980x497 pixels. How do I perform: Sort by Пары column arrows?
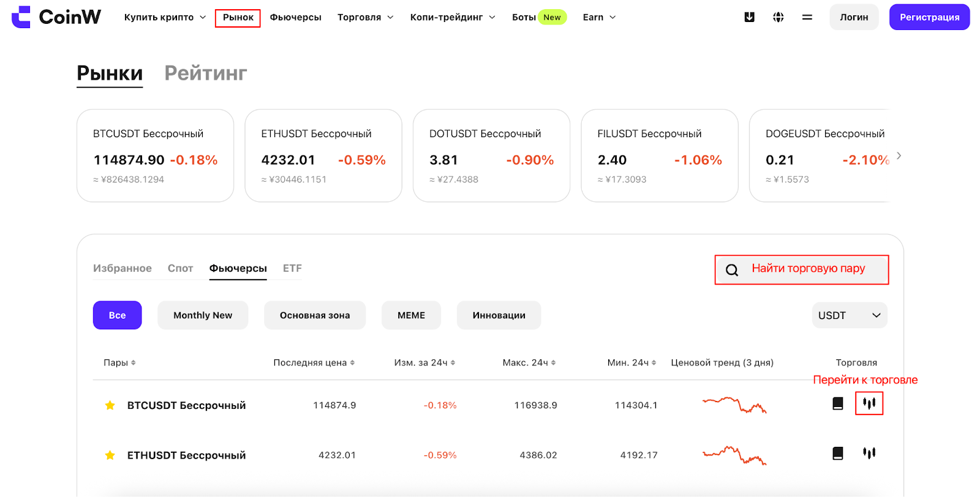tap(134, 363)
